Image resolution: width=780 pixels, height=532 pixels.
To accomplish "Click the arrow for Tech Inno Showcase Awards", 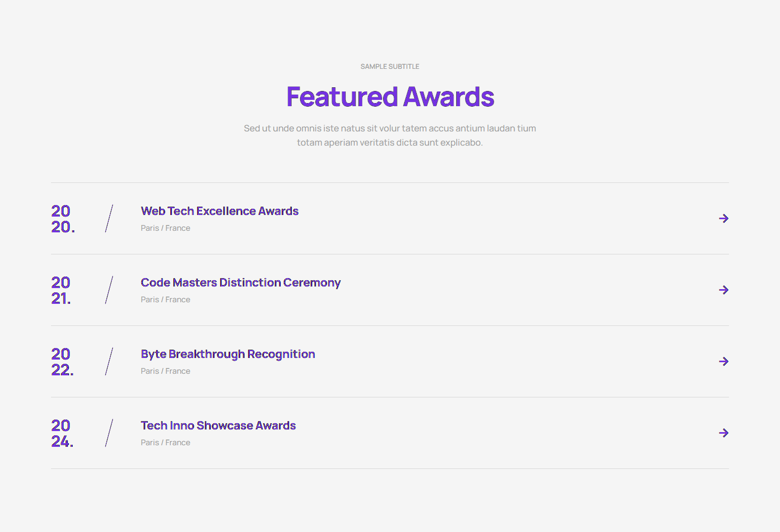I will [723, 433].
